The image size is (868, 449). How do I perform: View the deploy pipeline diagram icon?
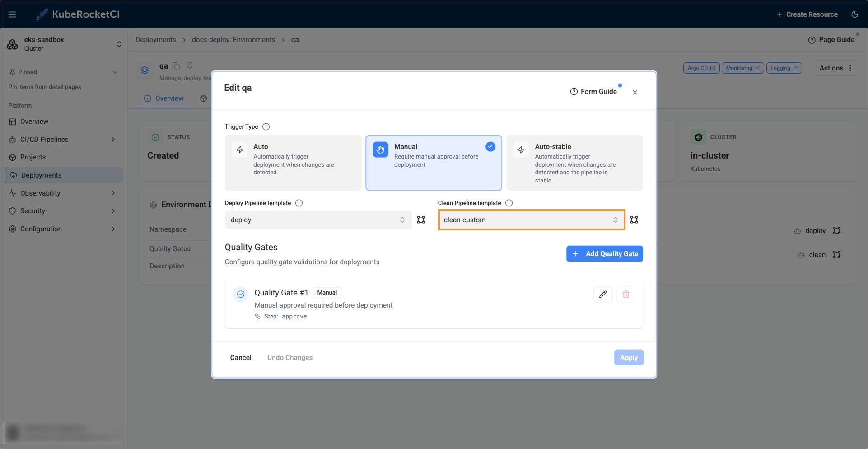click(x=421, y=220)
